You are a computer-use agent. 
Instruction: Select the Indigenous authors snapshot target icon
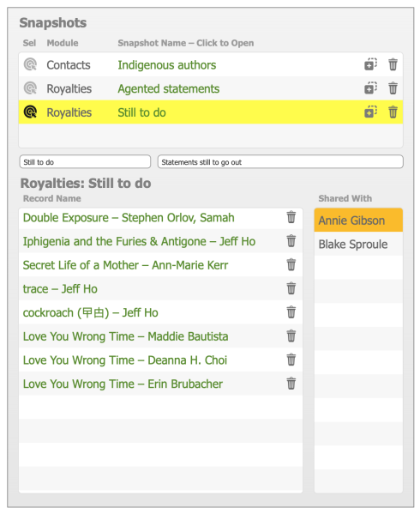tap(30, 64)
